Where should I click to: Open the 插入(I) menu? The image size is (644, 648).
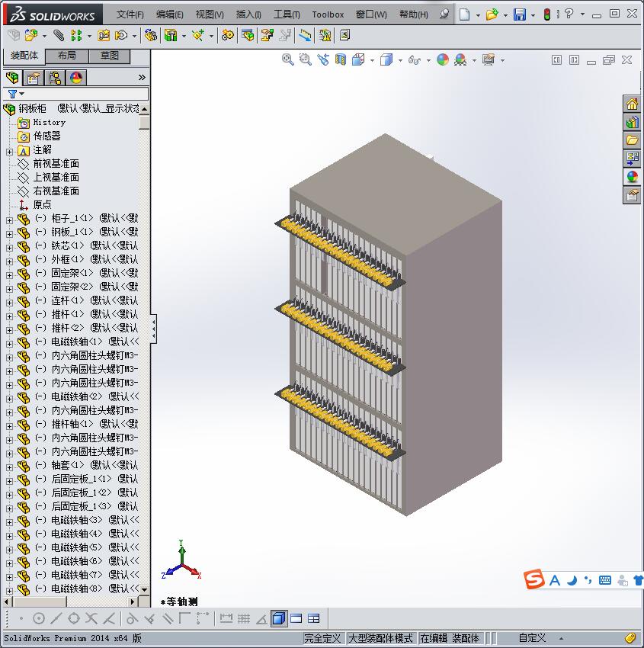point(248,14)
